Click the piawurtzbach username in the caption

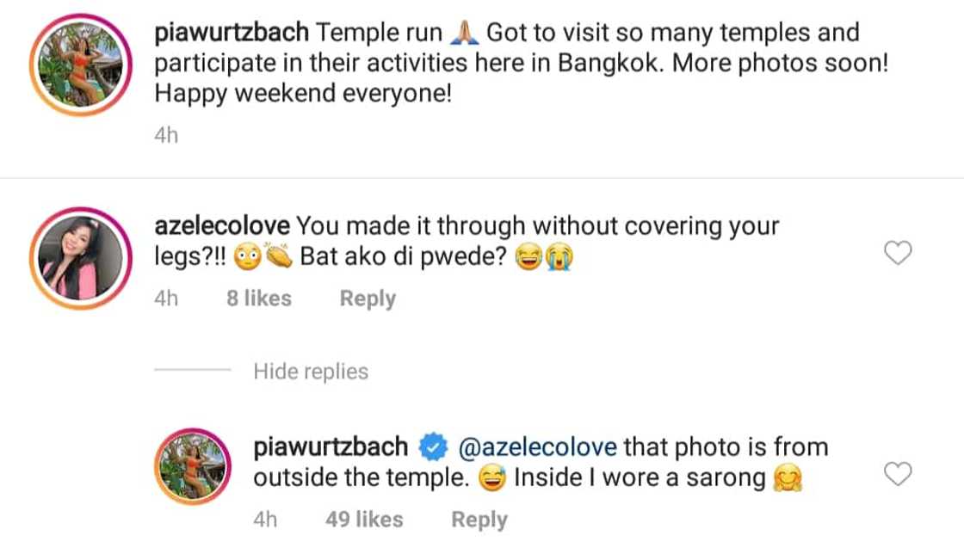(232, 34)
